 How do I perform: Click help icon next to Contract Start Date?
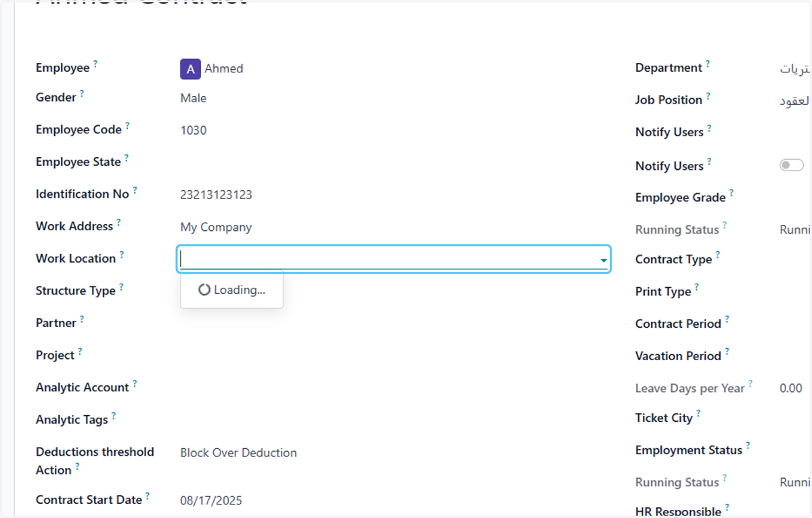[x=148, y=496]
